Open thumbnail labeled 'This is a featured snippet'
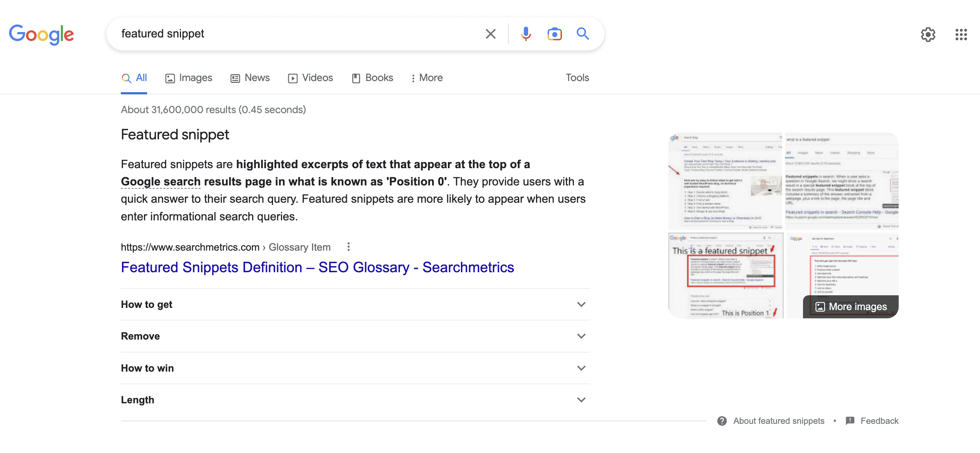Screen dimensions: 980x453 pos(726,275)
